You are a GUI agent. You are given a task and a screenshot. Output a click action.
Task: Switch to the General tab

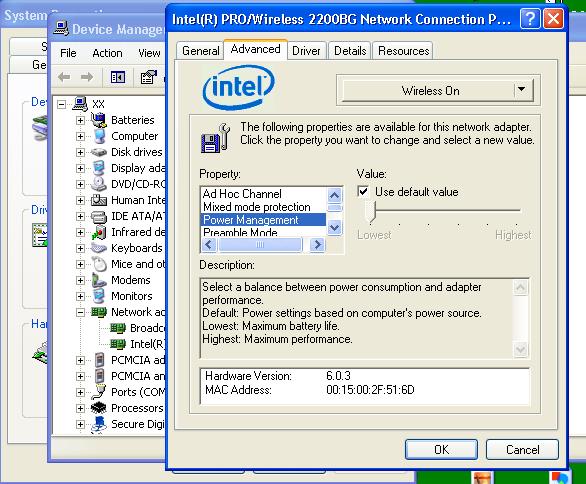[x=200, y=50]
